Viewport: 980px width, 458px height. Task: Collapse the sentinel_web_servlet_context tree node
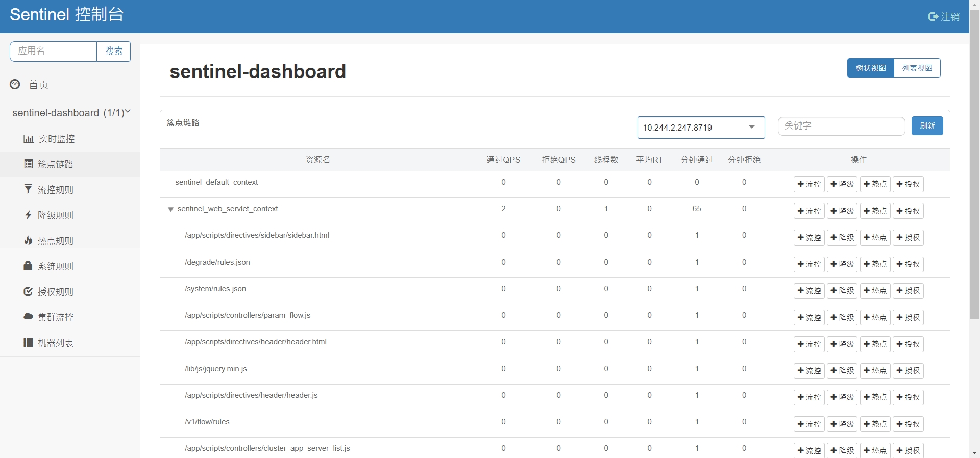point(171,209)
